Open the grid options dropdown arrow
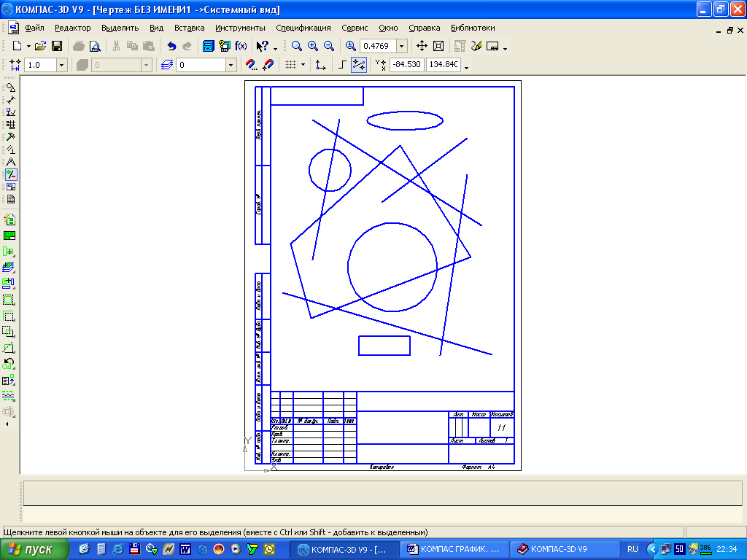The width and height of the screenshot is (747, 560). coord(303,65)
